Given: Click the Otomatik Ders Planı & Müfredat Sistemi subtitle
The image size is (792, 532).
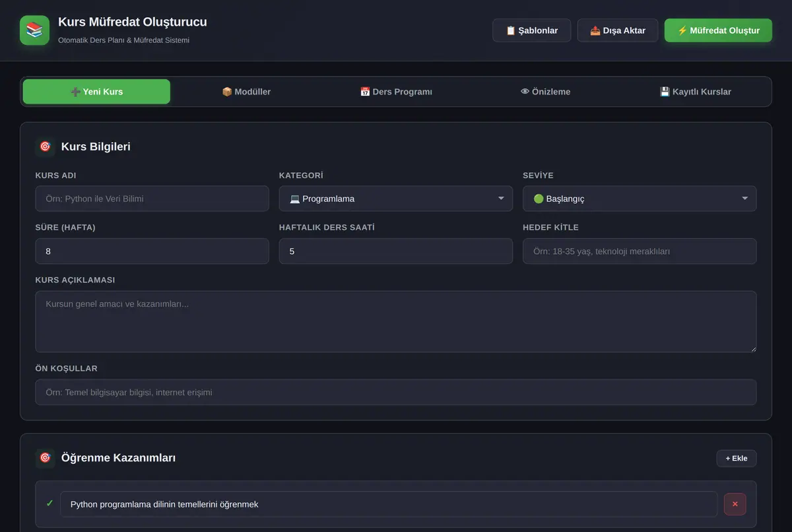Looking at the screenshot, I should (124, 40).
